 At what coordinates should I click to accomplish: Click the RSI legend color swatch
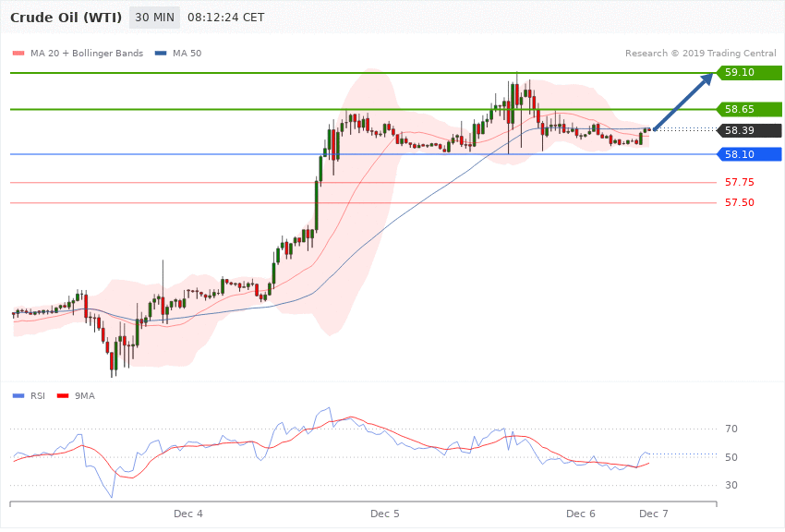[x=18, y=396]
